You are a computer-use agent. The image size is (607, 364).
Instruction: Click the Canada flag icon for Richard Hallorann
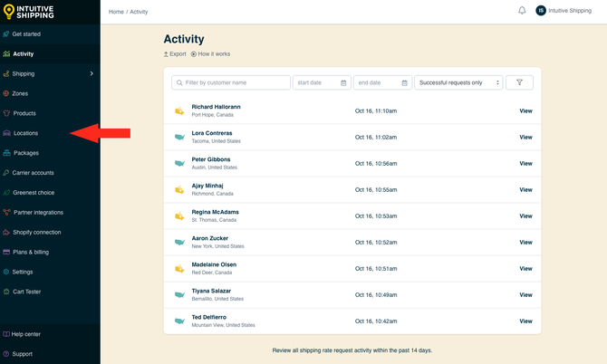tap(179, 111)
